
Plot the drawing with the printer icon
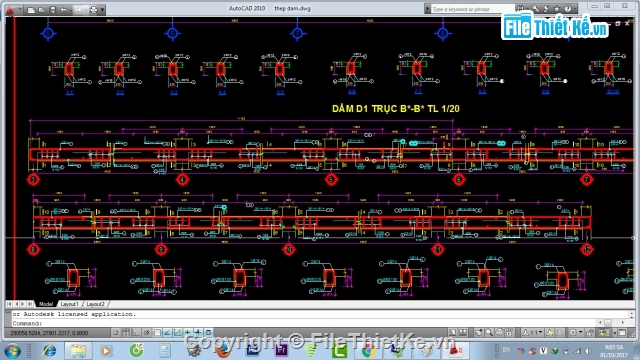point(93,9)
